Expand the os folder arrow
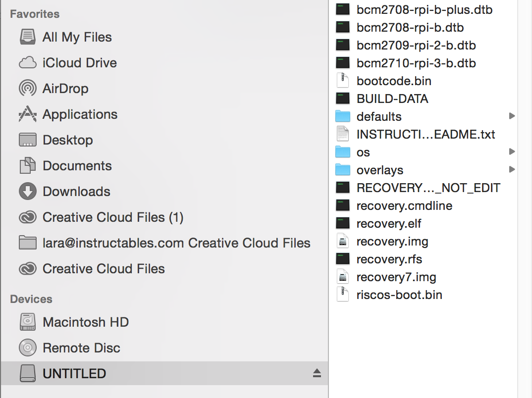 pyautogui.click(x=512, y=152)
